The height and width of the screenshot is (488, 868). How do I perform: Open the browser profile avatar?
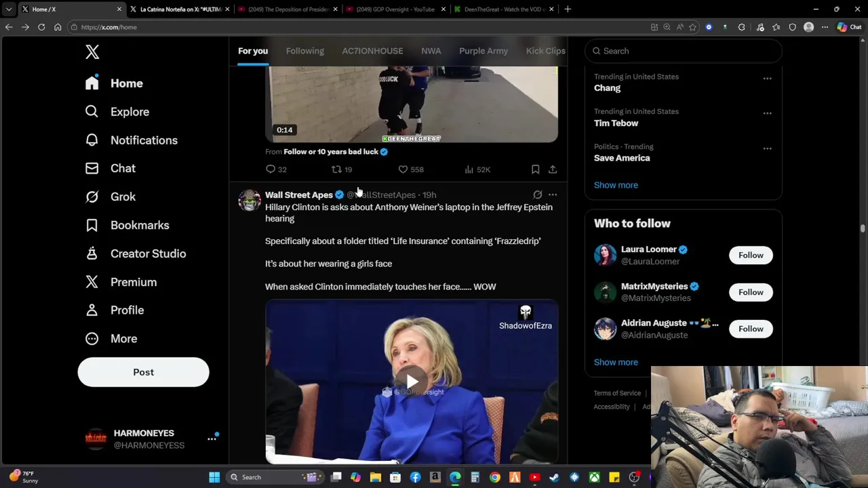[808, 27]
